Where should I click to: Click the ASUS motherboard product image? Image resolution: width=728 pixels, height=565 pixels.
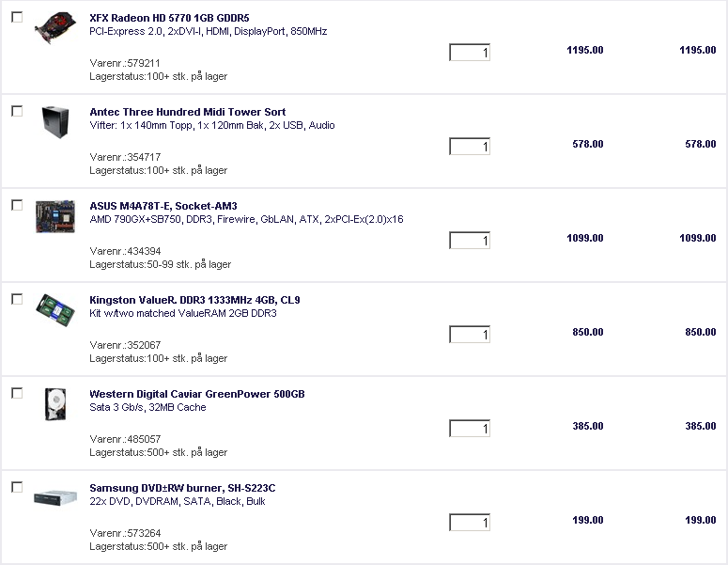[x=54, y=215]
